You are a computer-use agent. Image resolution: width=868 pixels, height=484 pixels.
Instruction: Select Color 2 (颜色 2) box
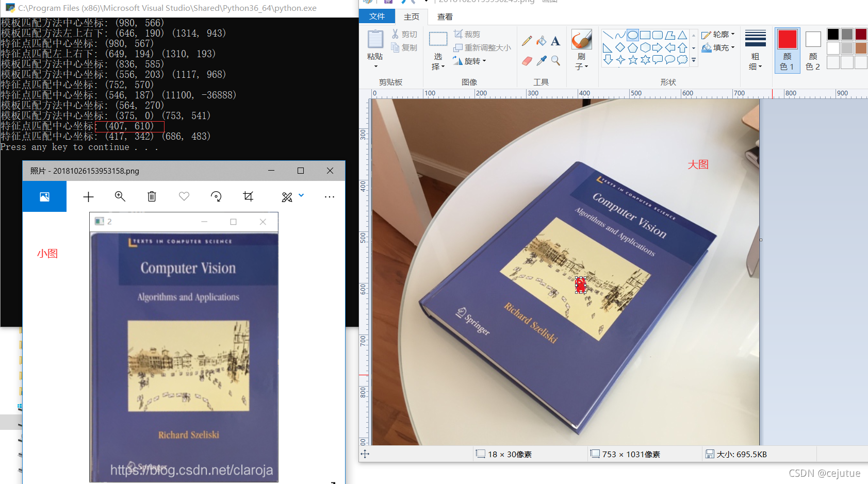coord(813,50)
